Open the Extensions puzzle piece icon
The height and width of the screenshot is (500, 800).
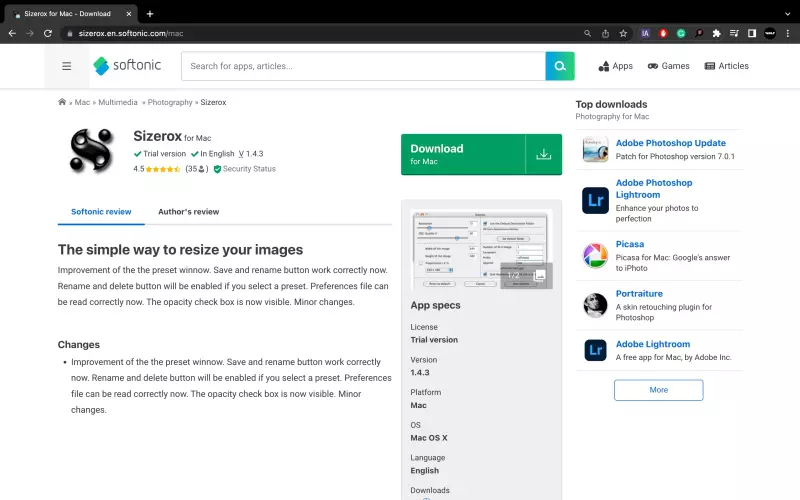click(x=716, y=33)
